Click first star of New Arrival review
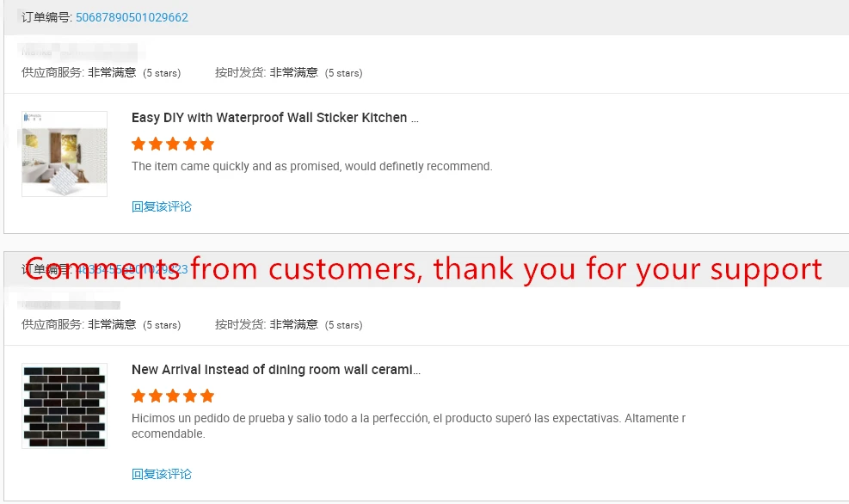Screen dimensions: 849x504 point(138,396)
